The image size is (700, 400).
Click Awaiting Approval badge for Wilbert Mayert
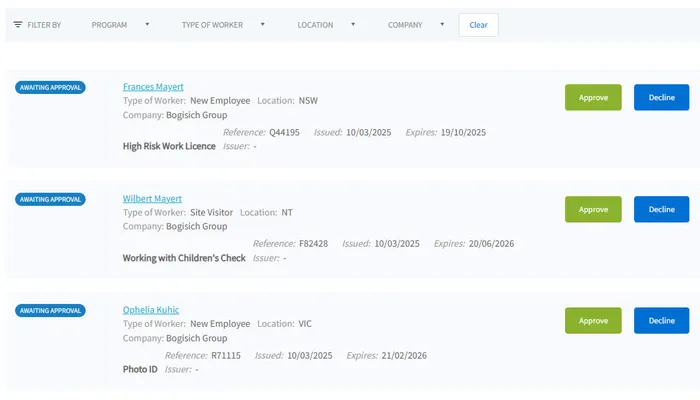pyautogui.click(x=51, y=199)
